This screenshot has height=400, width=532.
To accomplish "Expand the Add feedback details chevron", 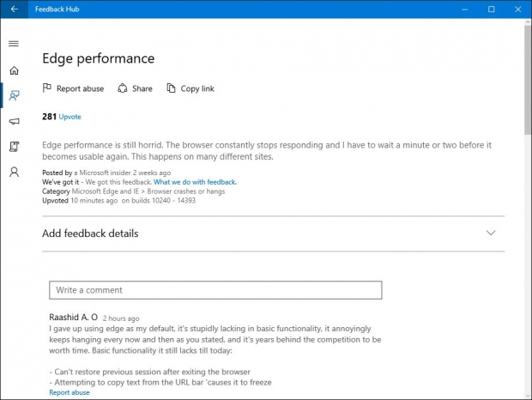I will [x=491, y=233].
